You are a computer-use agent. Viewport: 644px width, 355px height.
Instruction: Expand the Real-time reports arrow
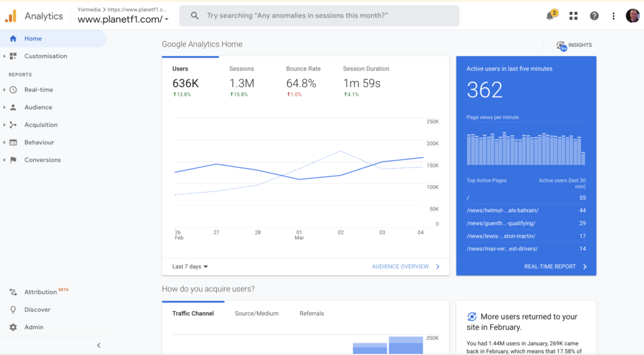(4, 89)
